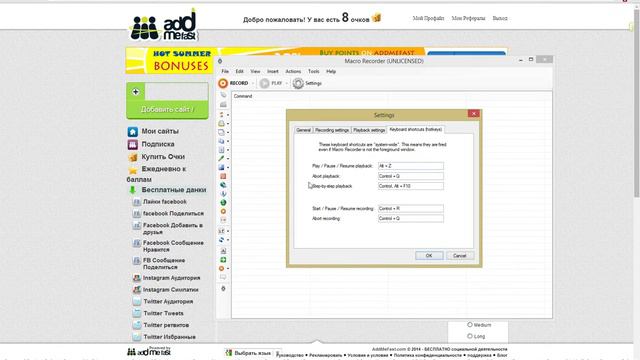
Task: Open the Help menu in Macro Recorder
Action: pos(331,71)
